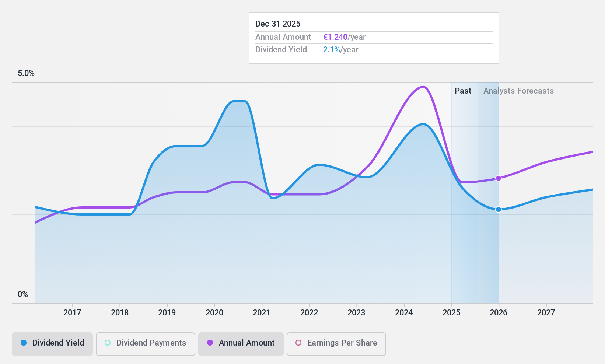
Task: Click the Dec 31 2025 tooltip date
Action: click(x=278, y=24)
